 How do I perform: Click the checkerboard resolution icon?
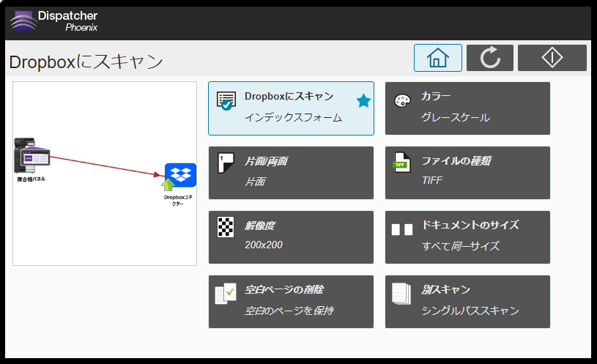pos(226,227)
